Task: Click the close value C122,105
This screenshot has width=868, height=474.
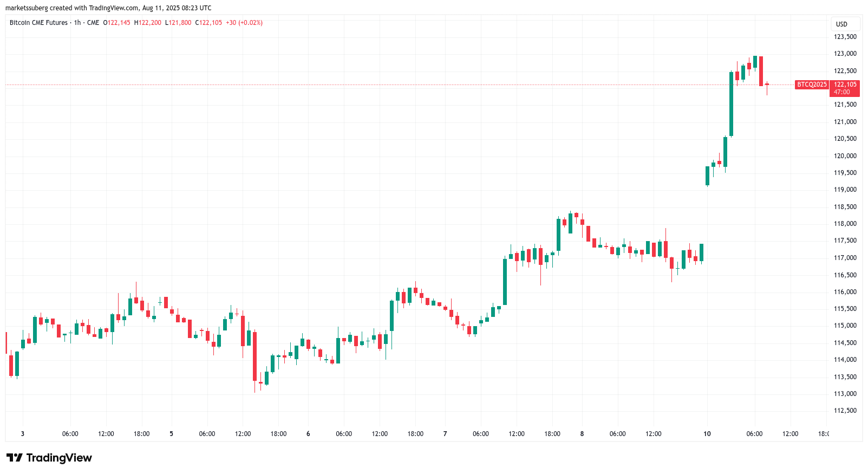Action: [208, 23]
